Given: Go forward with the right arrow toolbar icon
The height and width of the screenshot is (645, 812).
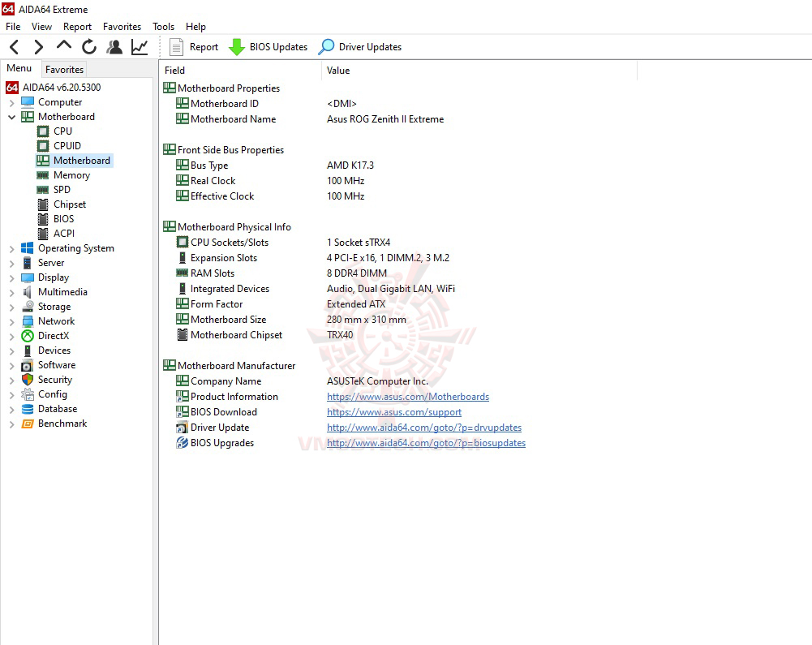Looking at the screenshot, I should pyautogui.click(x=39, y=47).
